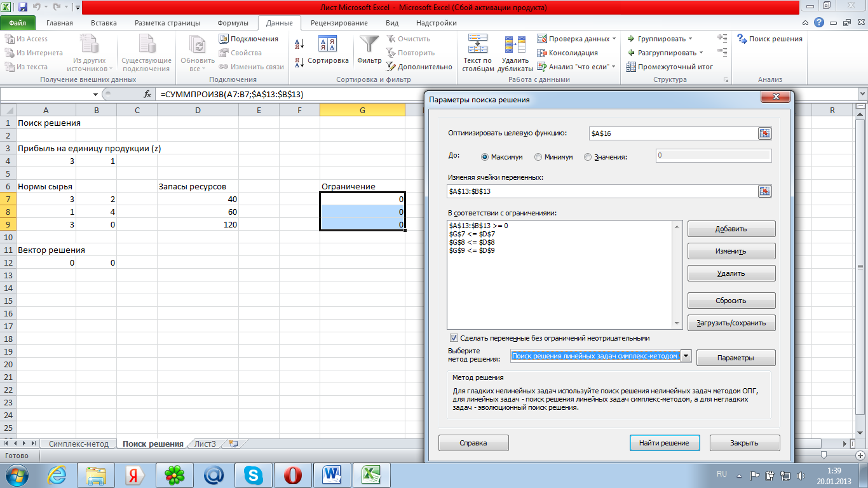Click the range selector icon for variable cells
The width and height of the screenshot is (868, 488).
coord(764,191)
